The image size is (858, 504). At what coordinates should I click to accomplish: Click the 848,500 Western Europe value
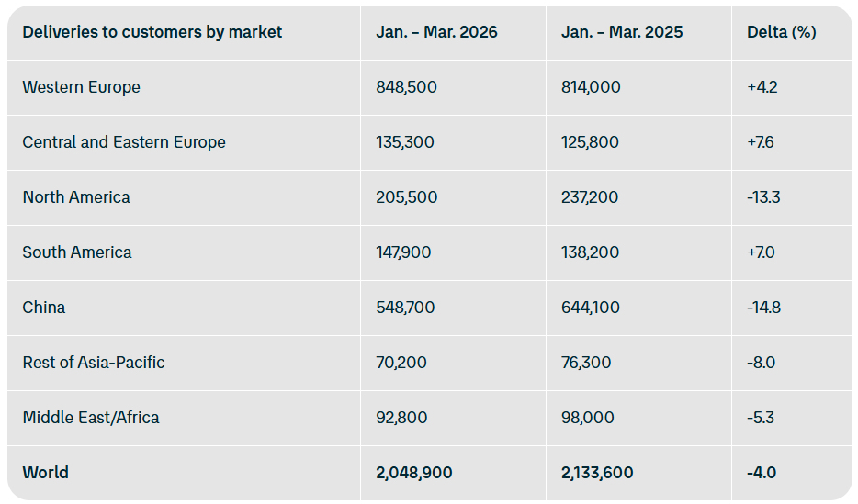point(406,87)
